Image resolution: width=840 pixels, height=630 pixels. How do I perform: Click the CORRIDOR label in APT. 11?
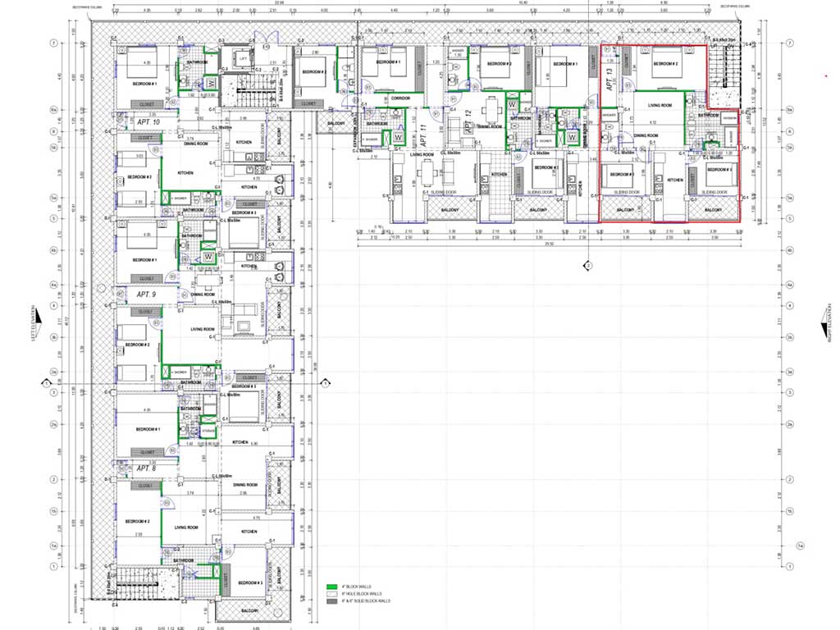[x=400, y=98]
